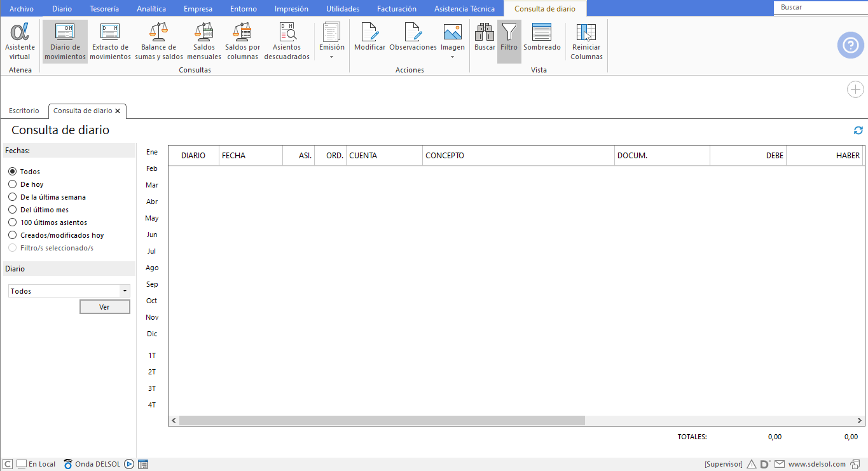Image resolution: width=868 pixels, height=471 pixels.
Task: Toggle Sombreado row shading
Action: [x=542, y=37]
